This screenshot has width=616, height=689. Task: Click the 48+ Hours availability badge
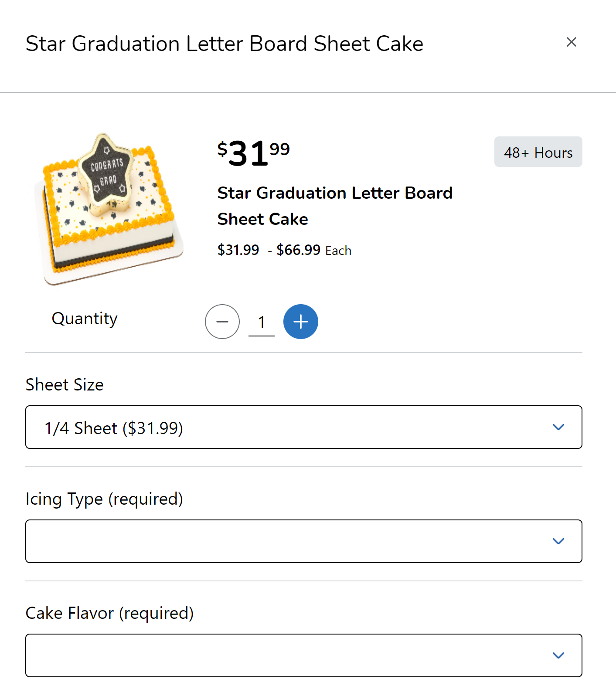pyautogui.click(x=538, y=152)
